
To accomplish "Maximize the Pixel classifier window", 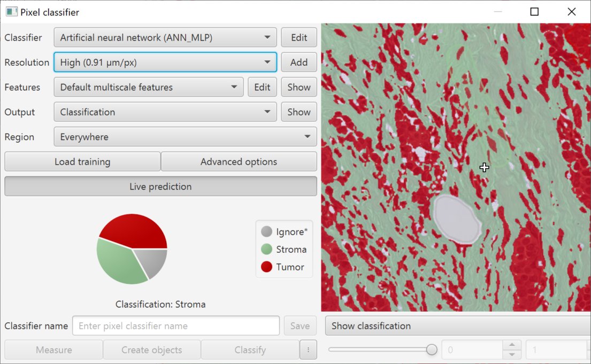I will (x=534, y=12).
